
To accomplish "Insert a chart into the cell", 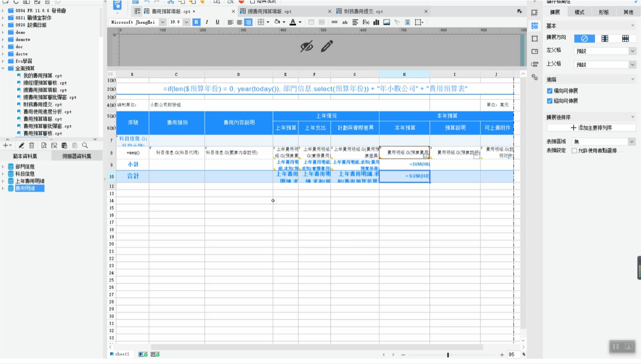I will 376,22.
